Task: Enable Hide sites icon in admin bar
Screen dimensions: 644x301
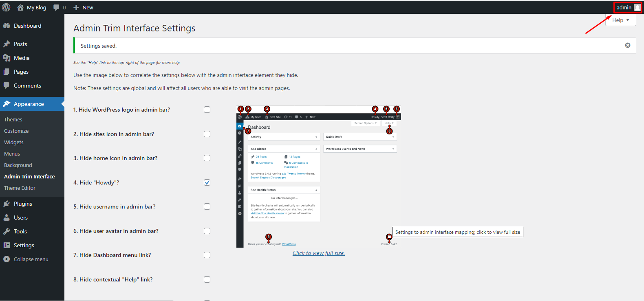Action: click(x=207, y=134)
